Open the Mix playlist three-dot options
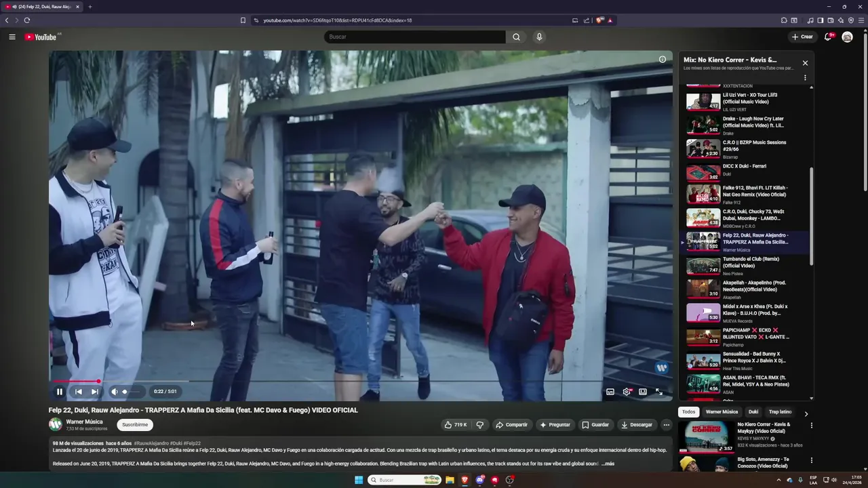 (805, 77)
